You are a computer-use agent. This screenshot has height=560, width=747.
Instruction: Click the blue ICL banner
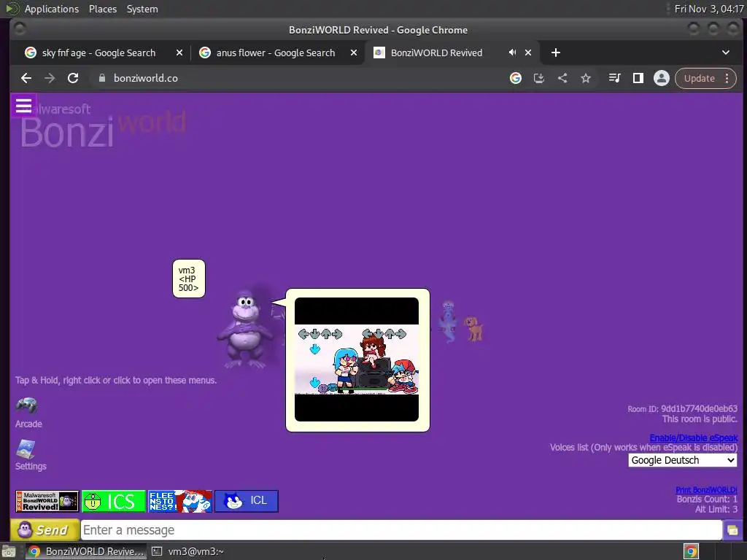(247, 501)
